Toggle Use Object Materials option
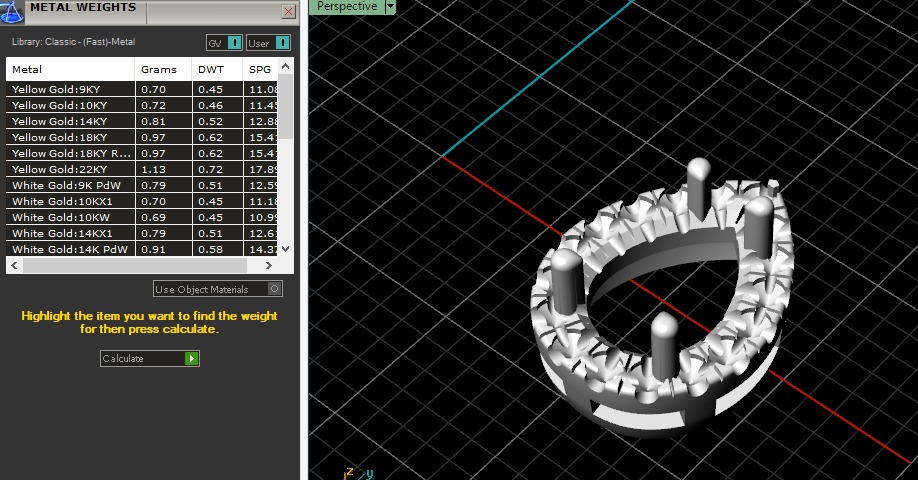 [x=218, y=289]
